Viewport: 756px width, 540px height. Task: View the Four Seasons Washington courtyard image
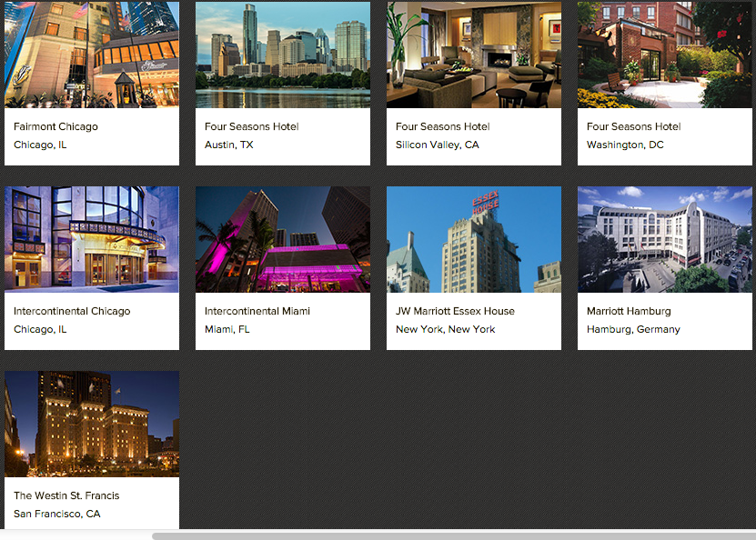(x=664, y=55)
